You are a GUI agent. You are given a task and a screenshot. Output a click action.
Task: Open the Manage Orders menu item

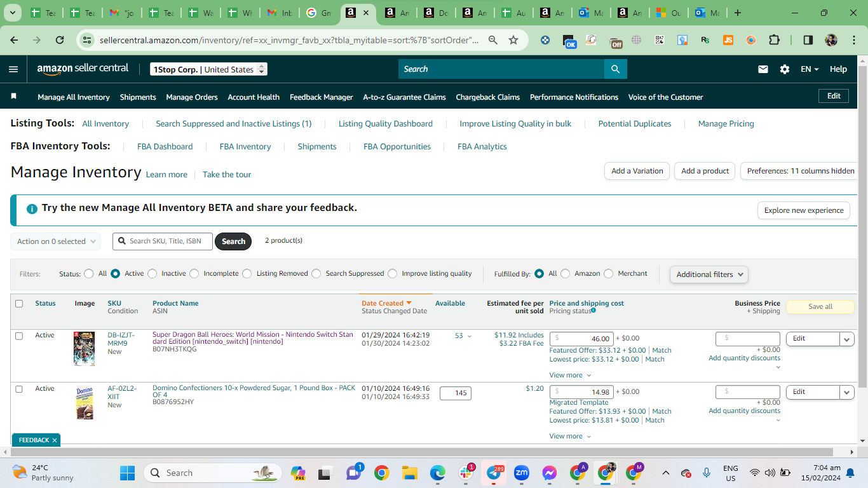pos(192,97)
